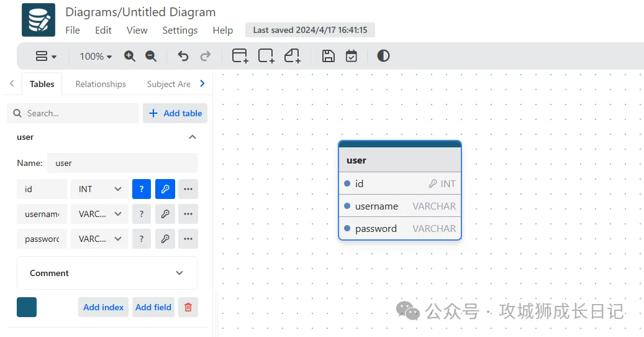Click the zoom out magnifier icon
Screen dimensions: 644x337
(151, 56)
